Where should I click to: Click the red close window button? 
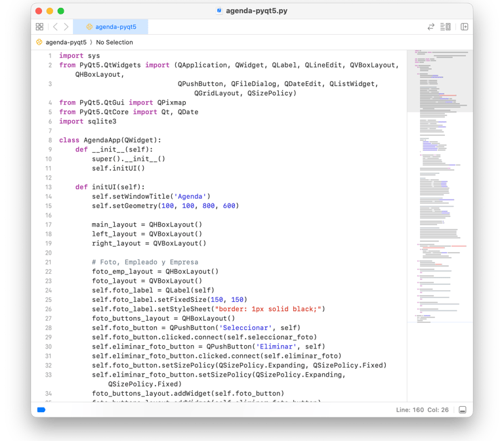39,11
